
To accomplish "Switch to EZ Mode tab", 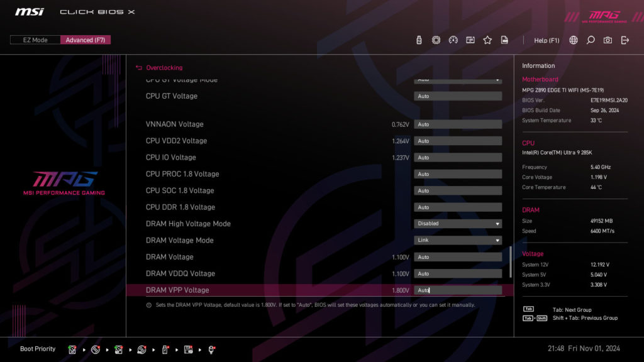I will coord(35,39).
